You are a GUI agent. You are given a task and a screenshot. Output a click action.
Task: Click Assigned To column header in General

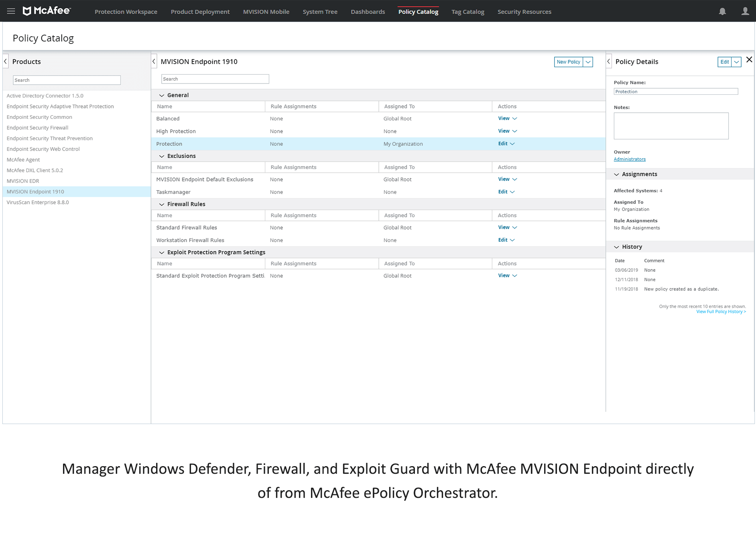(x=435, y=106)
